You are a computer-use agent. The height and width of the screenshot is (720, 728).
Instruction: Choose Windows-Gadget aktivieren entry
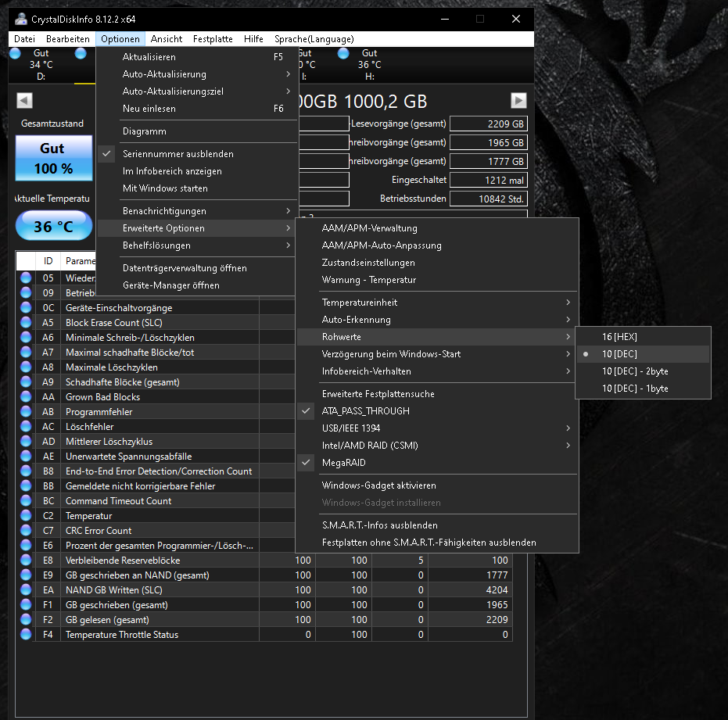(437, 485)
